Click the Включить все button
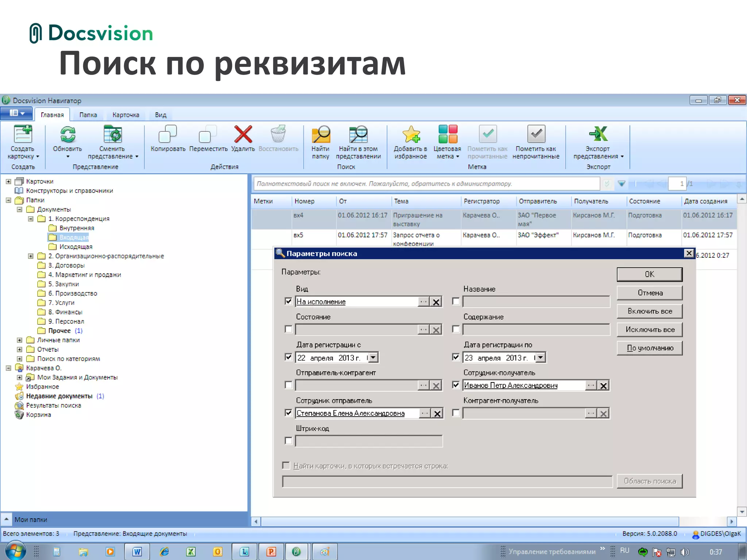747x560 pixels. (649, 311)
